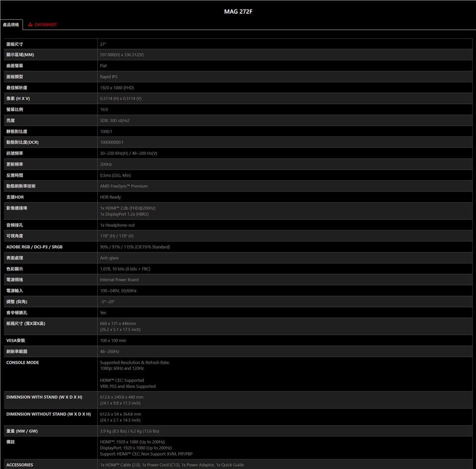
Task: Select the CONSOLE MODE row label
Action: coord(22,362)
